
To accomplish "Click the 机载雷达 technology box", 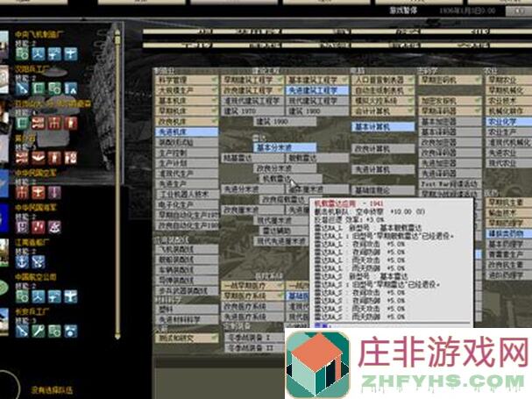I will coord(278,178).
